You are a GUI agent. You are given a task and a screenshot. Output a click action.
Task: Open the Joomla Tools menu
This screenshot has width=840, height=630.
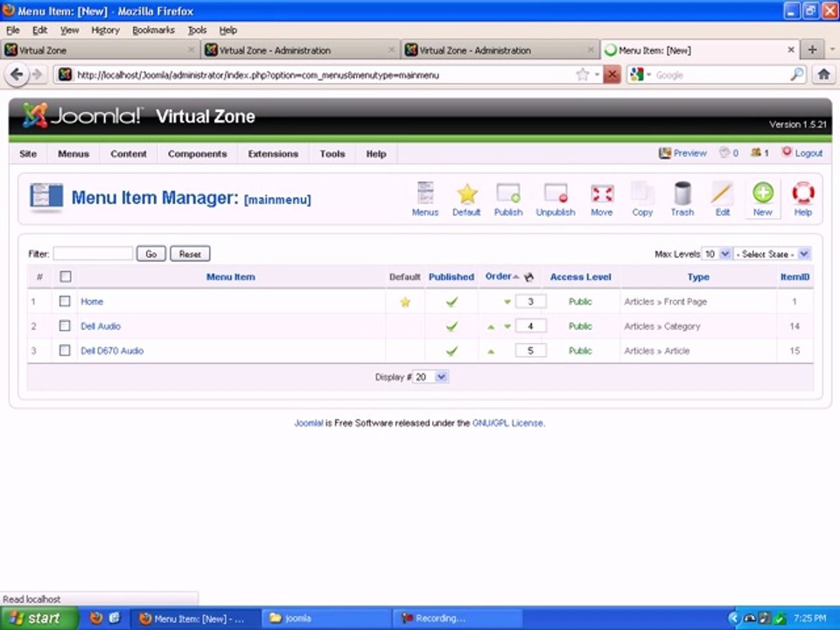click(332, 154)
